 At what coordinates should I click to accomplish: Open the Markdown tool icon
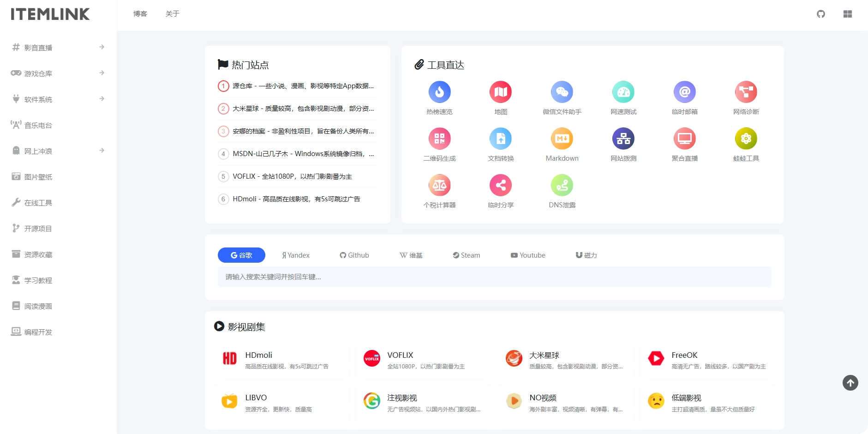click(562, 139)
